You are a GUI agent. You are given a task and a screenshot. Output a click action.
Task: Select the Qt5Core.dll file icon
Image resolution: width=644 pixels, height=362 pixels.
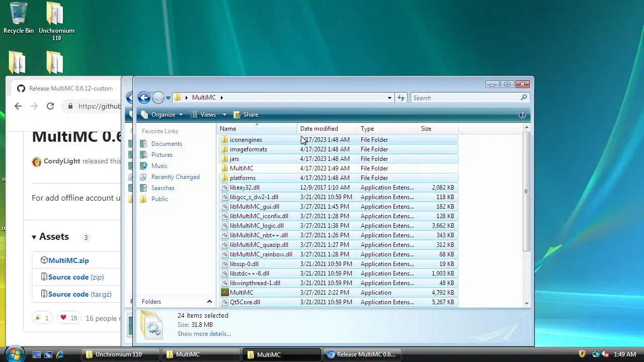(225, 302)
